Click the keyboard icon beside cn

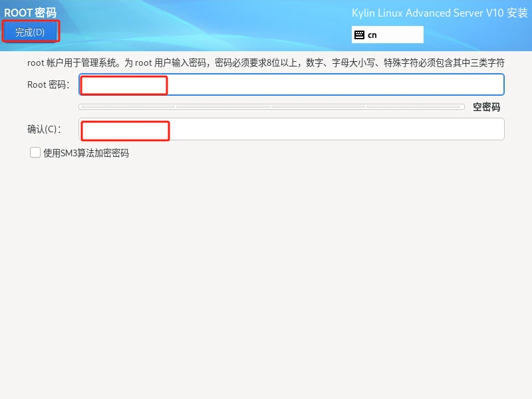coord(359,35)
